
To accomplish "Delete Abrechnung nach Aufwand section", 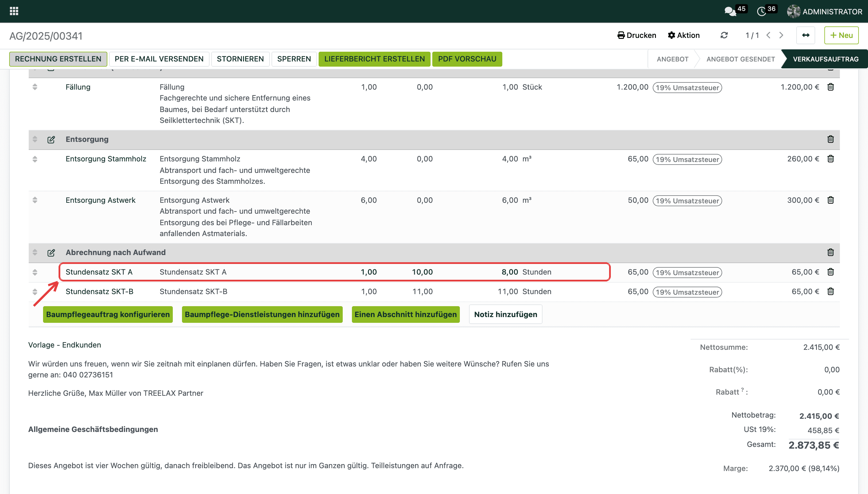I will coord(830,252).
